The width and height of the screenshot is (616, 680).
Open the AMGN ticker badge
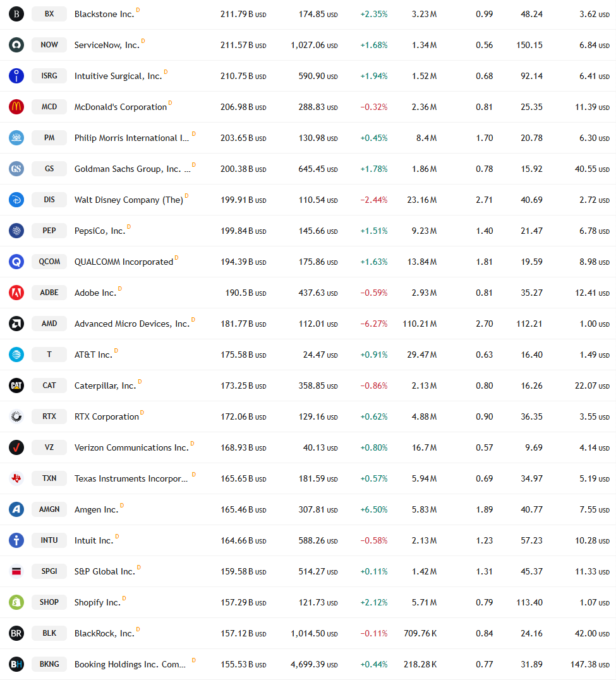49,509
